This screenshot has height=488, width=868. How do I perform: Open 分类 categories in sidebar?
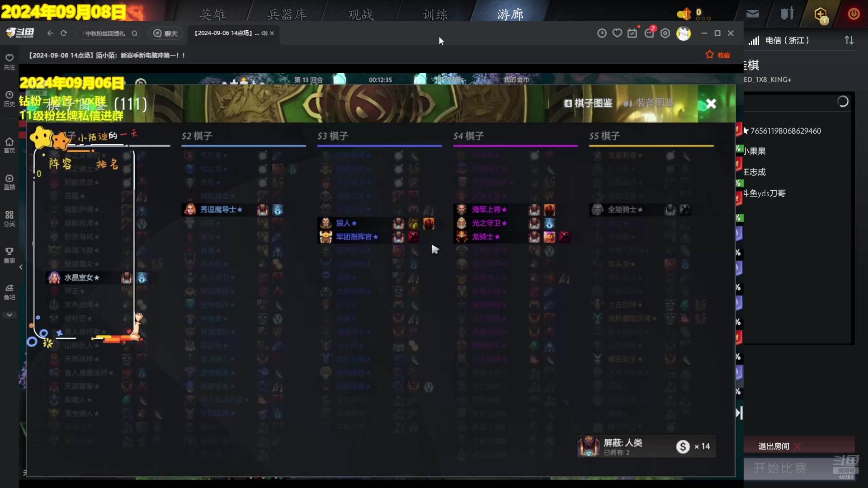tap(9, 219)
